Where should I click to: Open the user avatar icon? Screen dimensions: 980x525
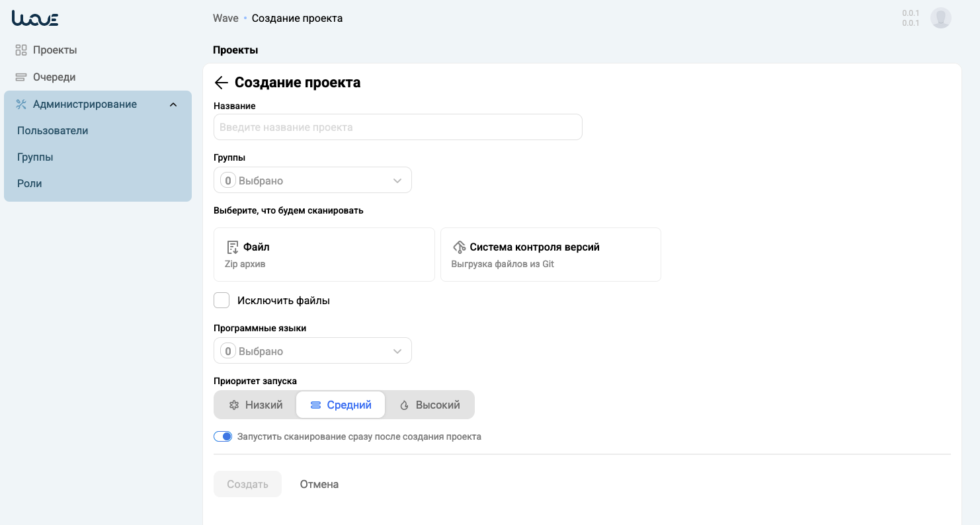(940, 18)
